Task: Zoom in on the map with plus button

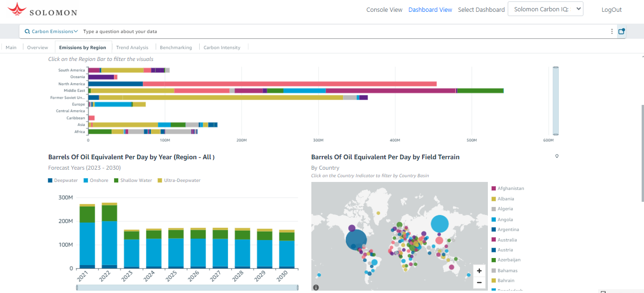Action: coord(479,271)
